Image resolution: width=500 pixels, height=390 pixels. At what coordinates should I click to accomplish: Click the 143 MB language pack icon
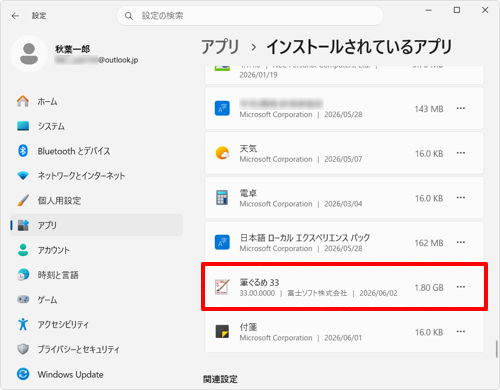[x=222, y=108]
